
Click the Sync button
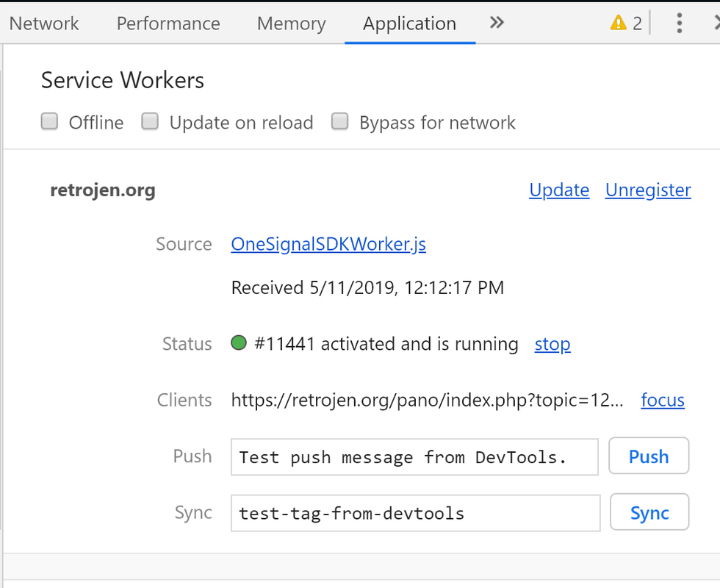pyautogui.click(x=649, y=512)
